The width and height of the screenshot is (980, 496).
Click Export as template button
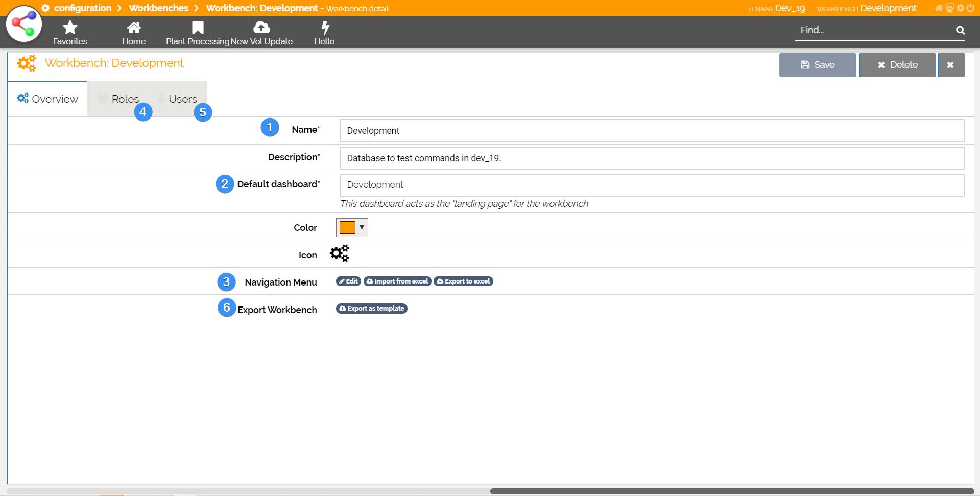[x=371, y=309]
